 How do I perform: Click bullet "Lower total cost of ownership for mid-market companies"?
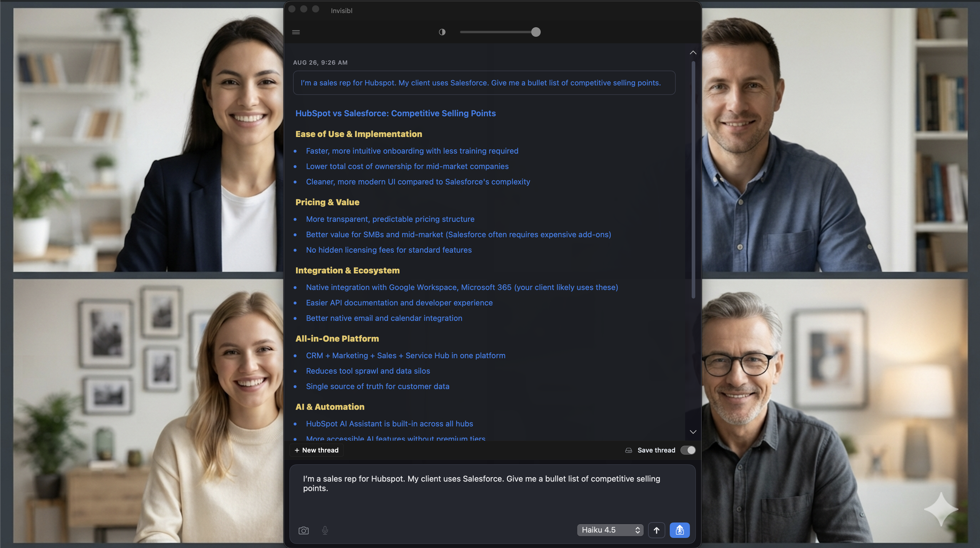click(x=407, y=166)
